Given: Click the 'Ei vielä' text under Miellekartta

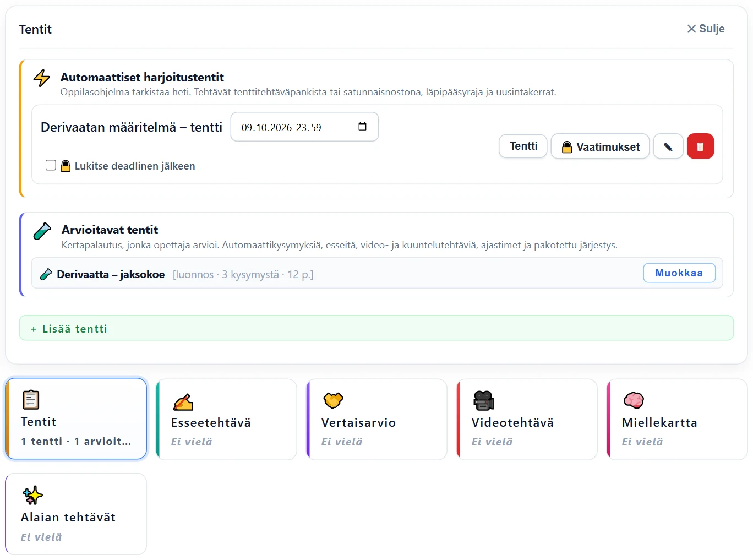Looking at the screenshot, I should pyautogui.click(x=642, y=442).
